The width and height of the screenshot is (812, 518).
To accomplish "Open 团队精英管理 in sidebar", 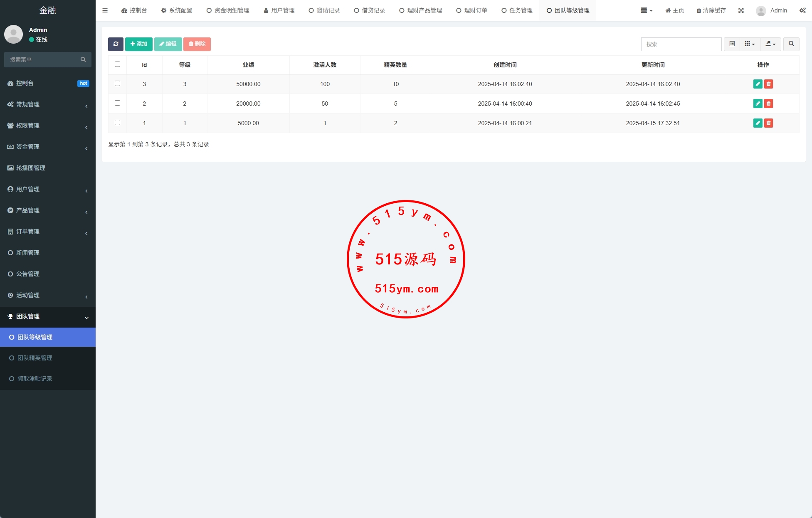I will click(35, 358).
